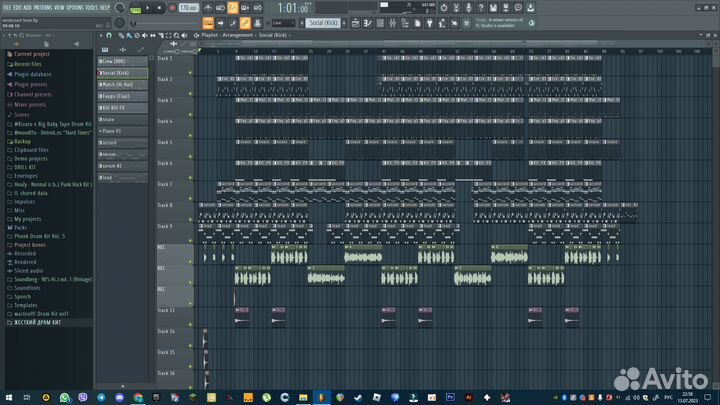Screen dimensions: 720x405
Task: Mute Track 5 via its green dot
Action: pos(190,157)
